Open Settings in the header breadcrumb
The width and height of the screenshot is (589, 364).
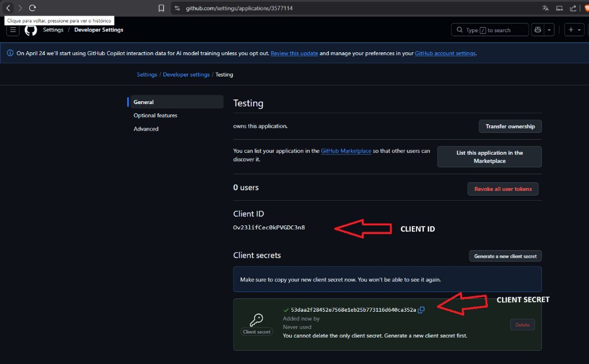tap(53, 30)
